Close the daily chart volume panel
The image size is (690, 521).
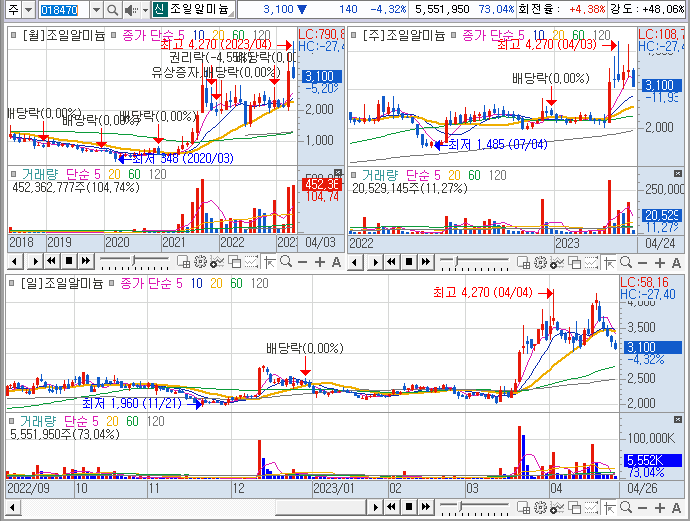678,420
